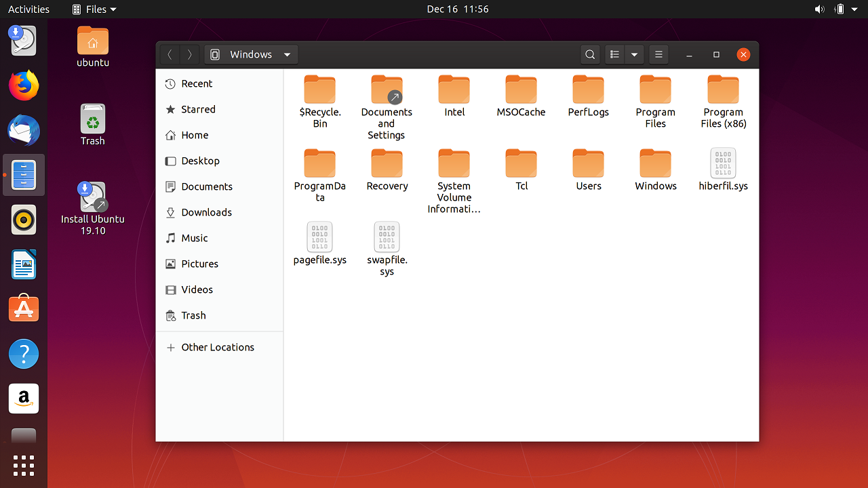Select the Recovery folder
Viewport: 868px width, 488px height.
point(387,170)
